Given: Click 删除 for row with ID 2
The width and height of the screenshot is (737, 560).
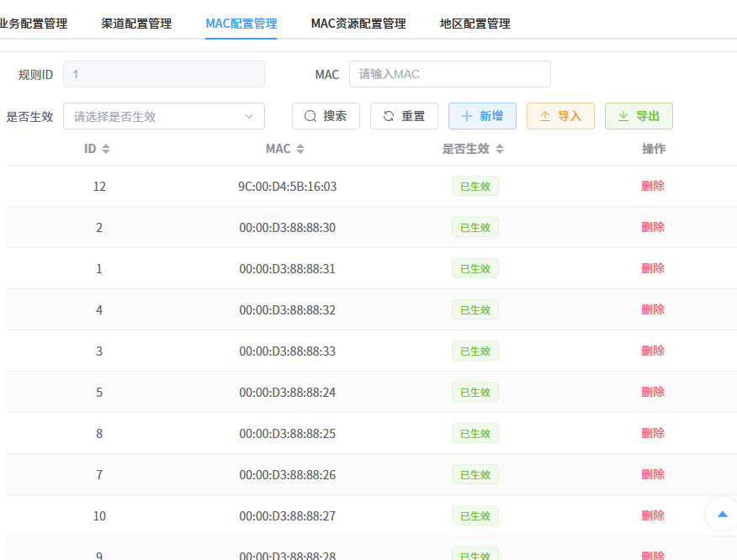Looking at the screenshot, I should pos(655,227).
